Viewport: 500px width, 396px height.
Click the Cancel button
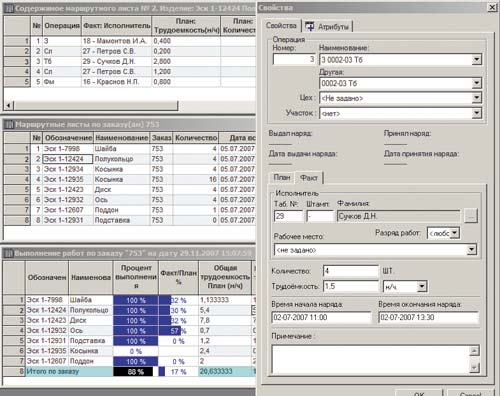click(x=470, y=393)
